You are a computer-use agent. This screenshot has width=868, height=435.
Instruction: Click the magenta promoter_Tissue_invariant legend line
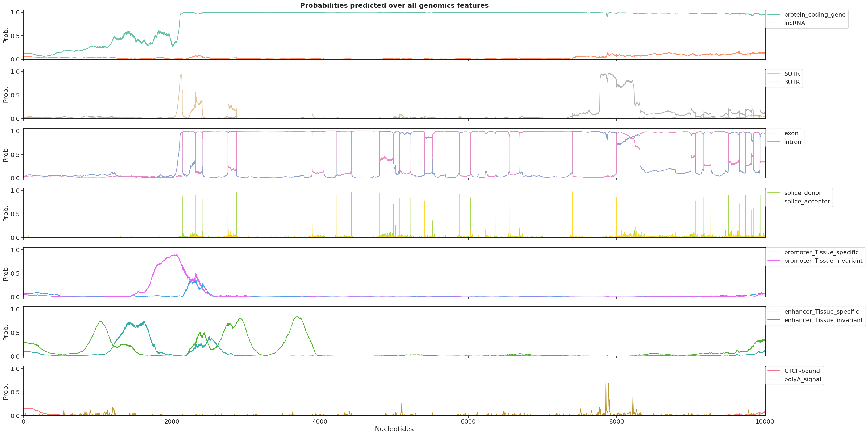[774, 261]
